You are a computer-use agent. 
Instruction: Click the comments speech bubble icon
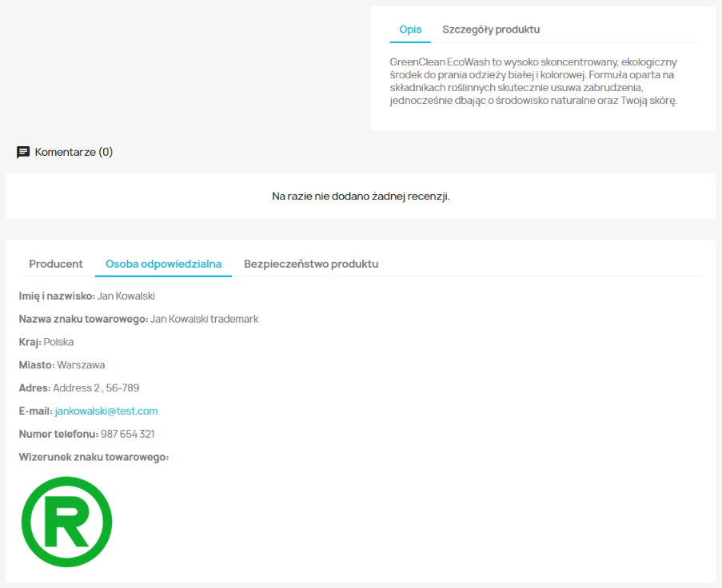pyautogui.click(x=23, y=152)
